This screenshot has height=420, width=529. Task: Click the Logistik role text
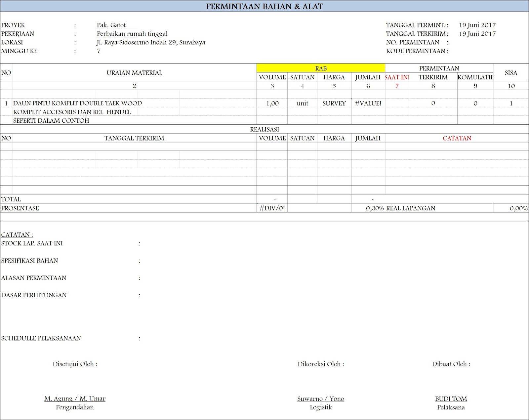(321, 407)
